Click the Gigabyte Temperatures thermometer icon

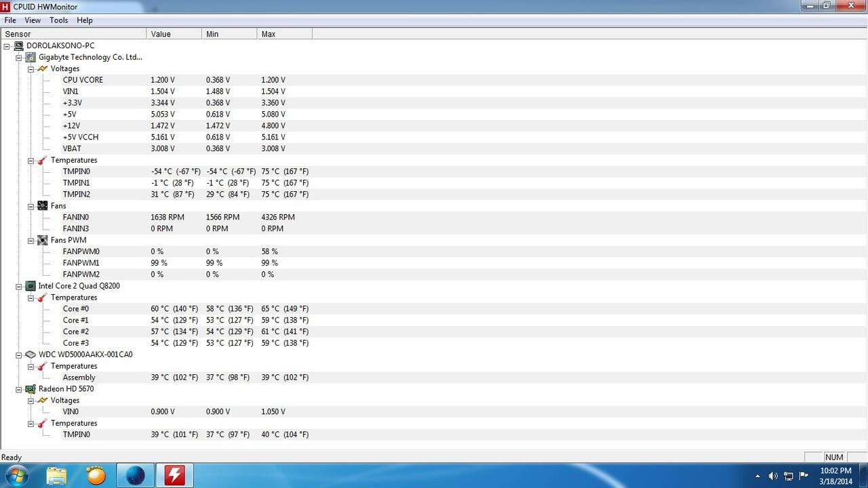point(43,160)
